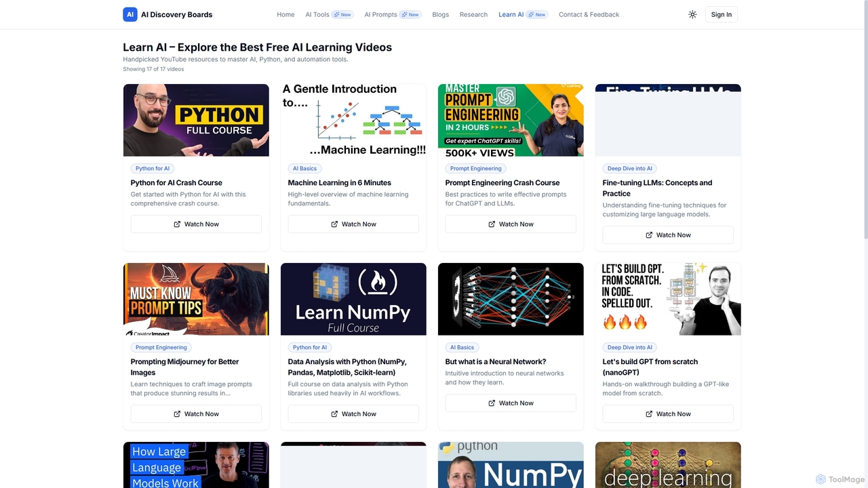Click external-link icon on Prompt Engineering Crash Course button
The image size is (868, 488).
tap(492, 224)
